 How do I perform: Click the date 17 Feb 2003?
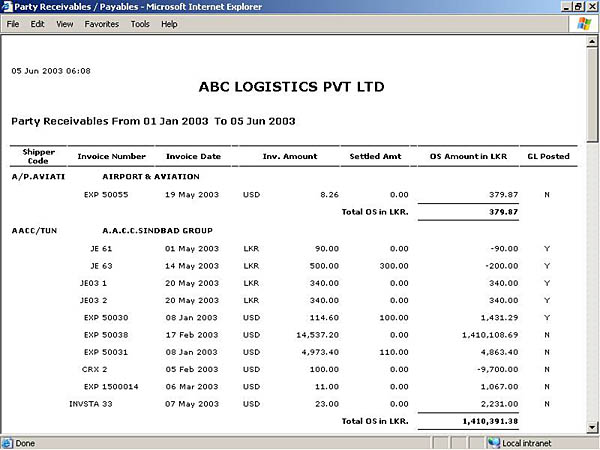192,334
